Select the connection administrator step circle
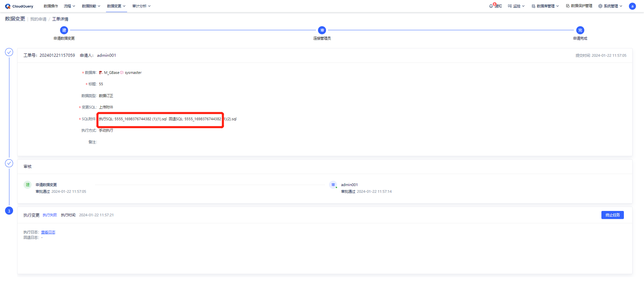Viewport: 644px width, 306px height. click(322, 30)
